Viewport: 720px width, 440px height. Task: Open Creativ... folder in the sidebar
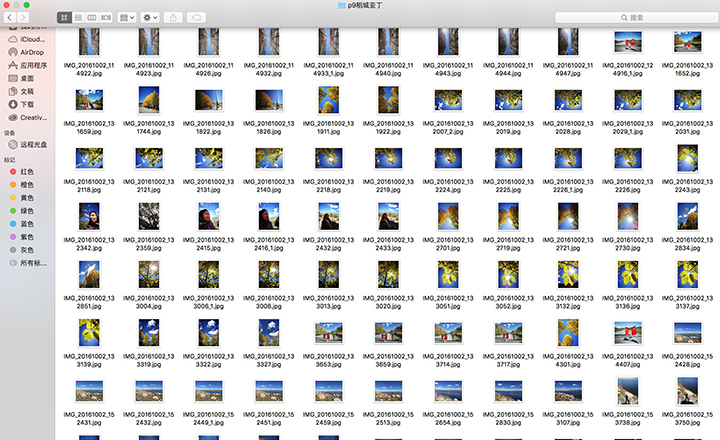point(28,118)
